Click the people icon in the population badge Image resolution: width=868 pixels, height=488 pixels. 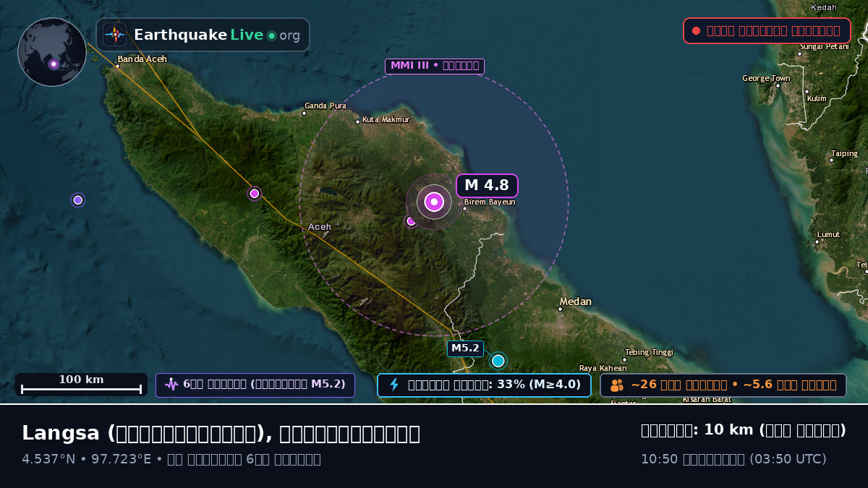[x=617, y=385]
